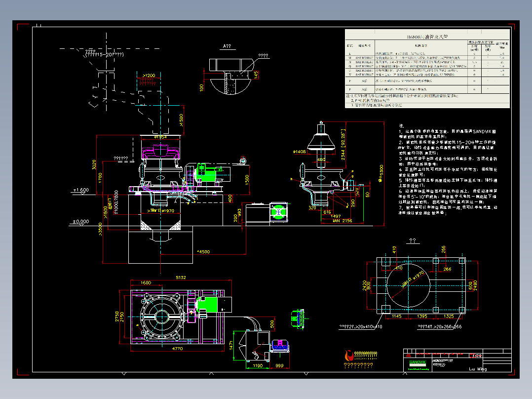
Task: Click the '1190' horizontal dimension
Action: [258, 366]
